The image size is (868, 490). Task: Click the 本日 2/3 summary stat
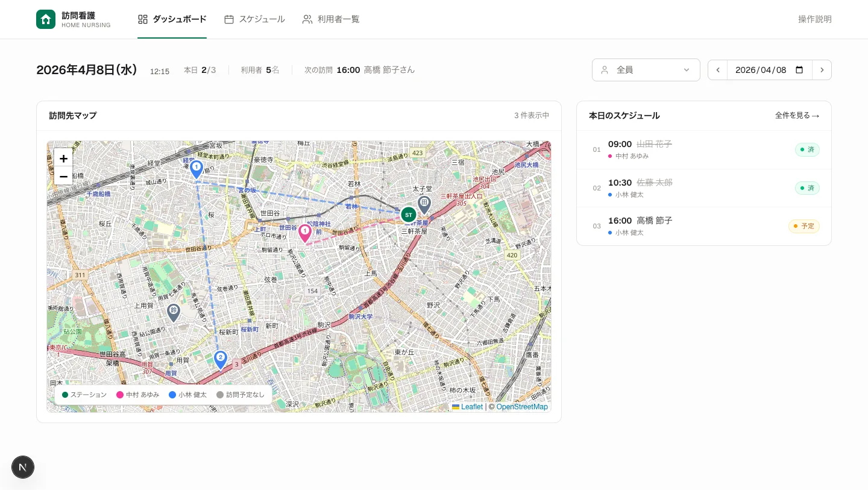pos(200,70)
